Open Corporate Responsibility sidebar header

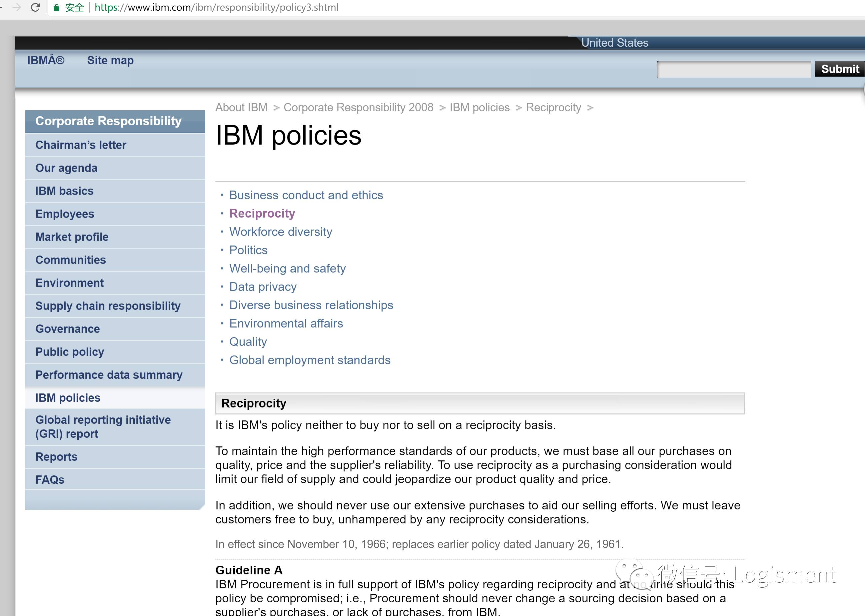pyautogui.click(x=115, y=121)
